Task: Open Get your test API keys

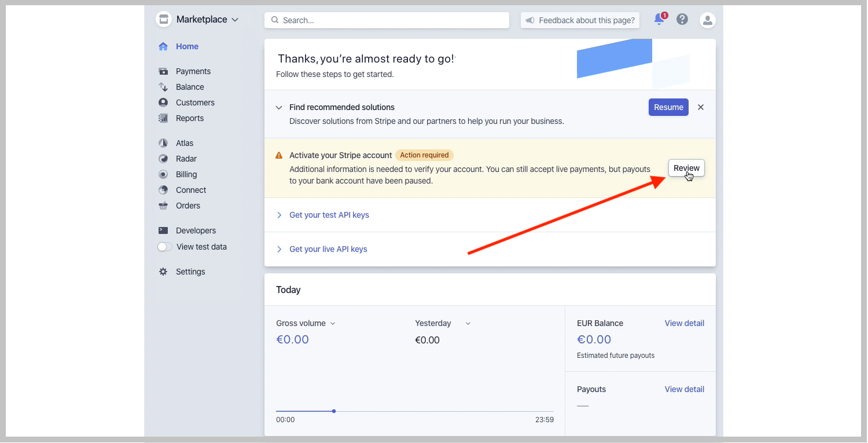Action: [x=329, y=215]
